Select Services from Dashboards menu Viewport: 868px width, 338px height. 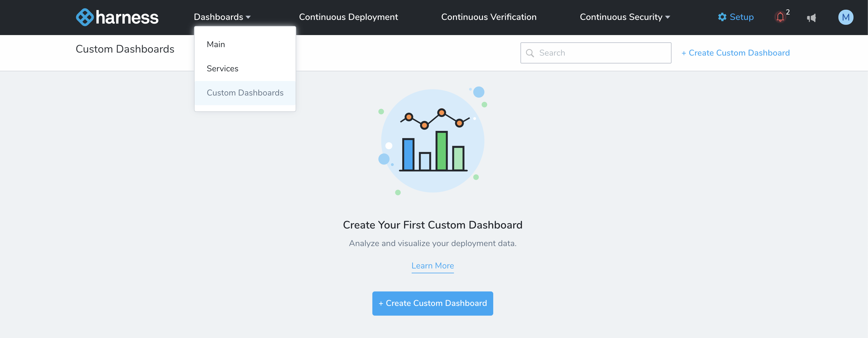click(x=245, y=69)
